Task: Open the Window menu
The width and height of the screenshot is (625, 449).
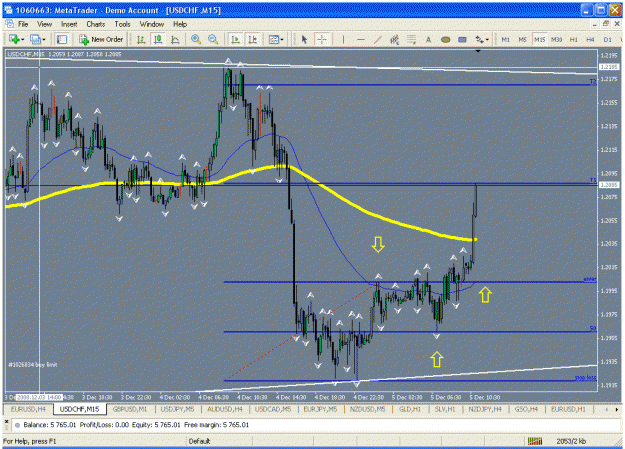Action: pyautogui.click(x=152, y=24)
